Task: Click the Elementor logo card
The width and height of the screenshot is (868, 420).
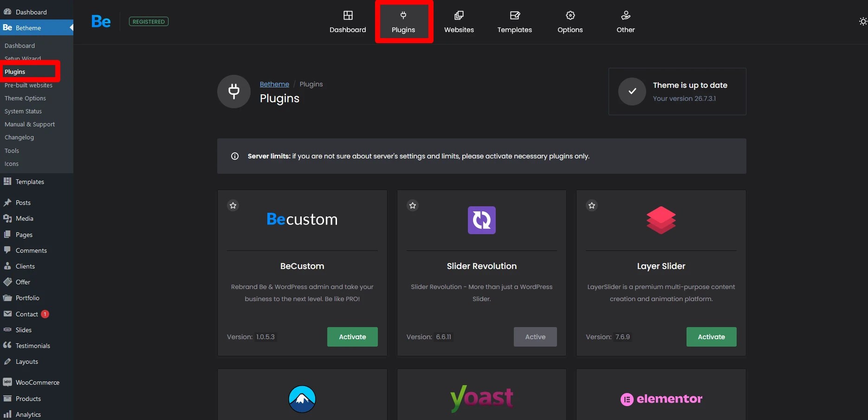Action: [661, 399]
